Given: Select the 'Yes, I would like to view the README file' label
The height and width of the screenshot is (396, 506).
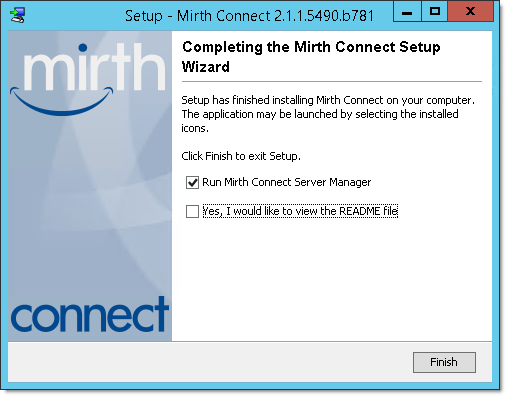Looking at the screenshot, I should (x=300, y=211).
